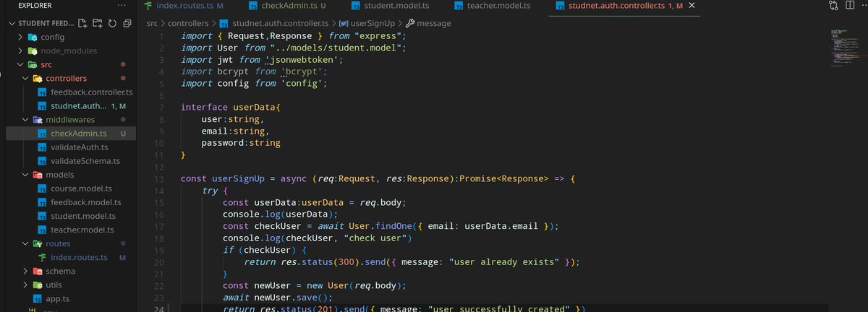Viewport: 868px width, 312px height.
Task: Click the node_modules folder icon
Action: 33,51
